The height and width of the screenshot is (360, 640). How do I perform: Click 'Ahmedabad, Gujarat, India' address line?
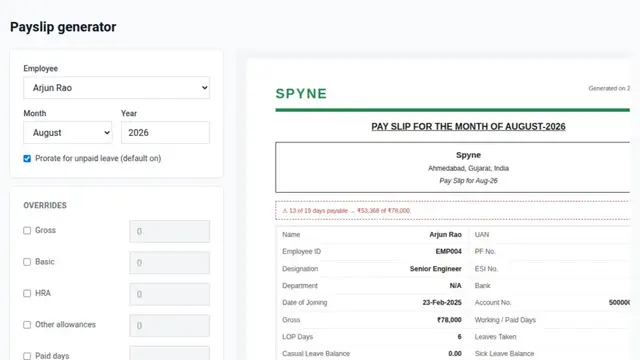pos(468,168)
